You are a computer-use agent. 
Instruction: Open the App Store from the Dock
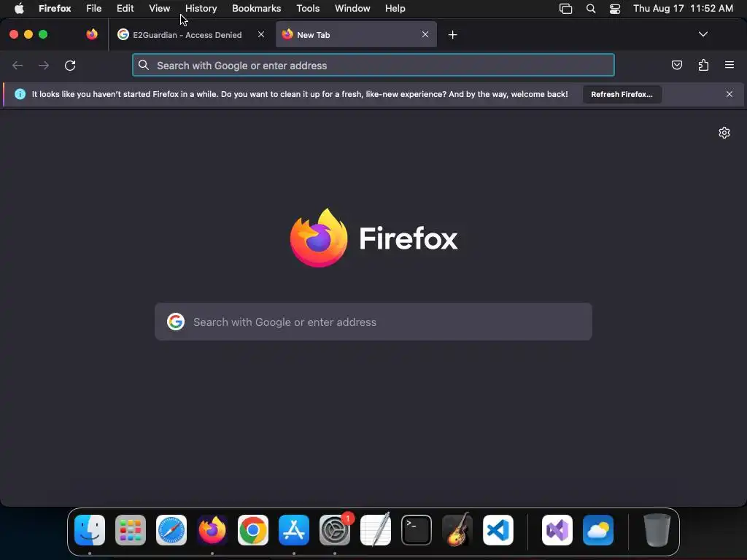coord(294,530)
